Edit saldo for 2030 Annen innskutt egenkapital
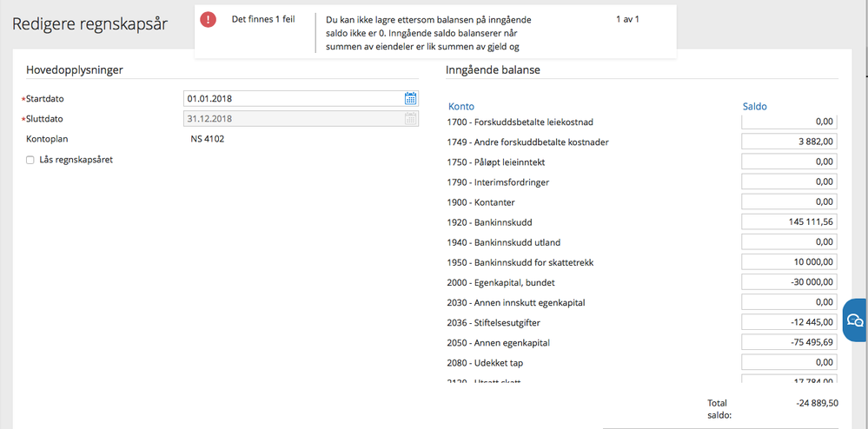This screenshot has width=868, height=429. 789,302
